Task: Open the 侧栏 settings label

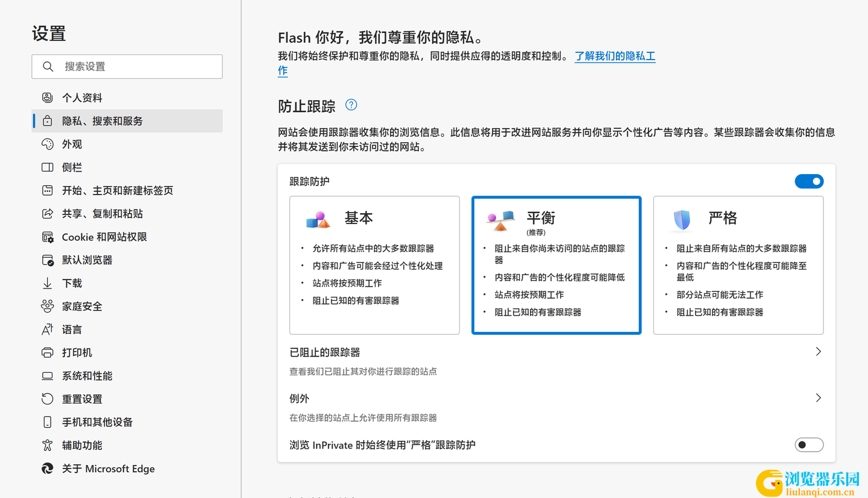Action: coord(72,167)
